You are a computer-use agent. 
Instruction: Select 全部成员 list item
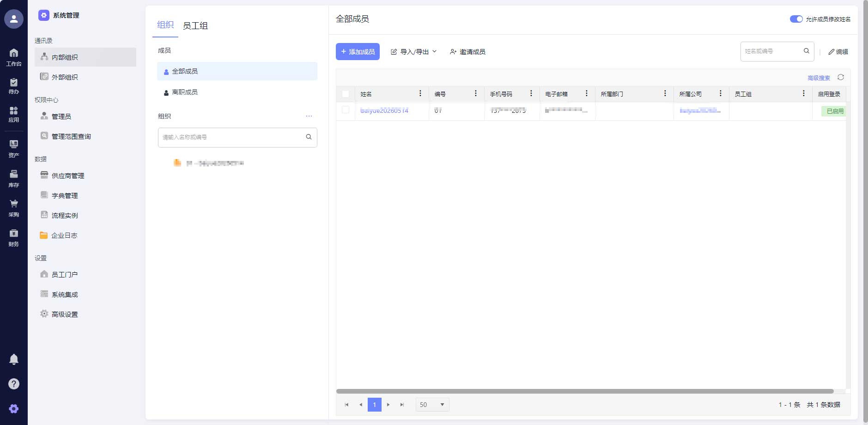pyautogui.click(x=237, y=71)
